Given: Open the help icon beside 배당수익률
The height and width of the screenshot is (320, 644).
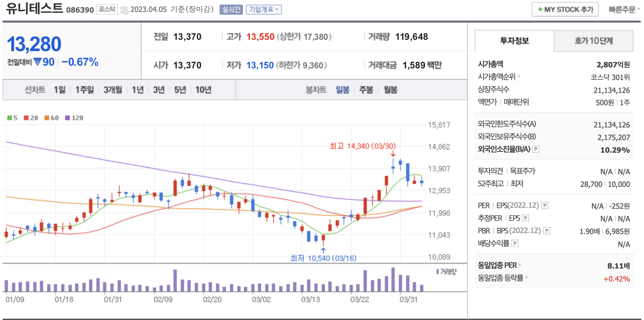Looking at the screenshot, I should [514, 243].
